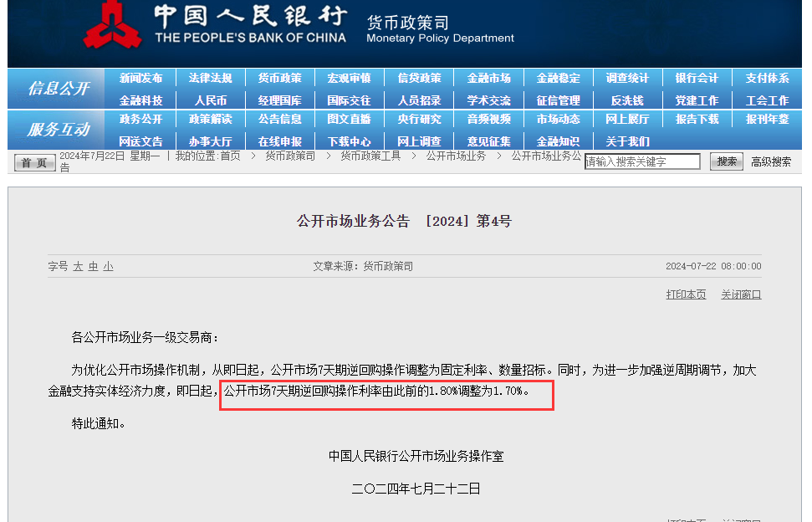Set font size to 大
The height and width of the screenshot is (522, 812).
pos(79,266)
